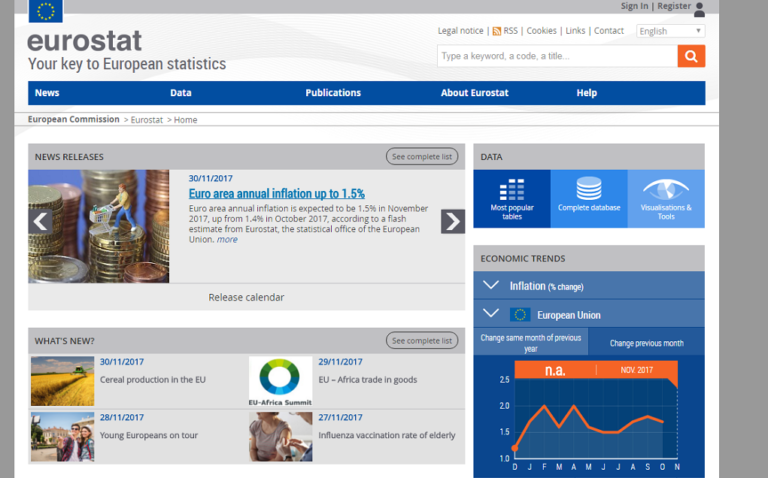Open the Legal notice link
The height and width of the screenshot is (478, 768).
coord(460,31)
